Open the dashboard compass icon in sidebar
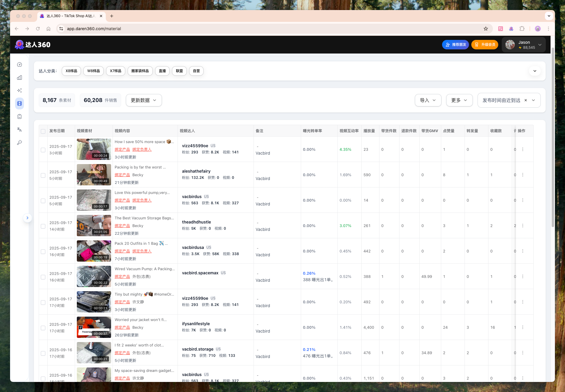 tap(20, 65)
